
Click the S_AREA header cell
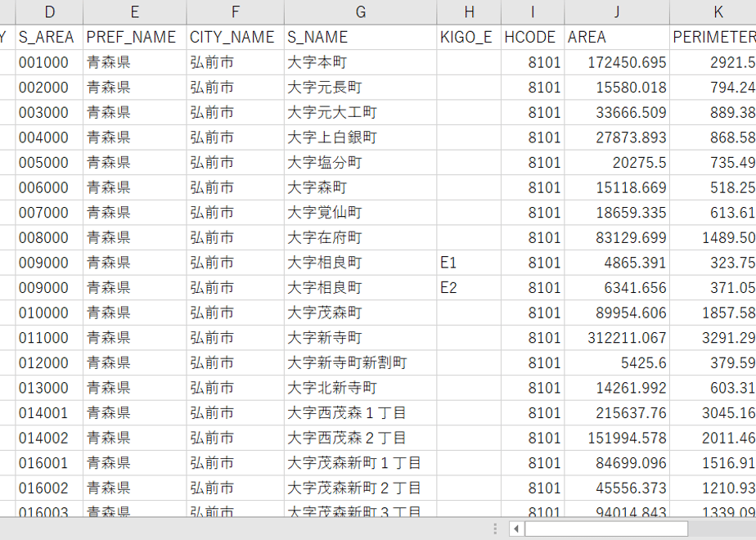[49, 37]
